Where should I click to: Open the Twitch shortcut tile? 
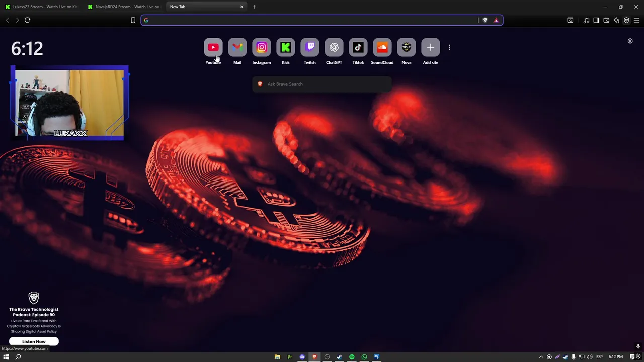point(309,47)
